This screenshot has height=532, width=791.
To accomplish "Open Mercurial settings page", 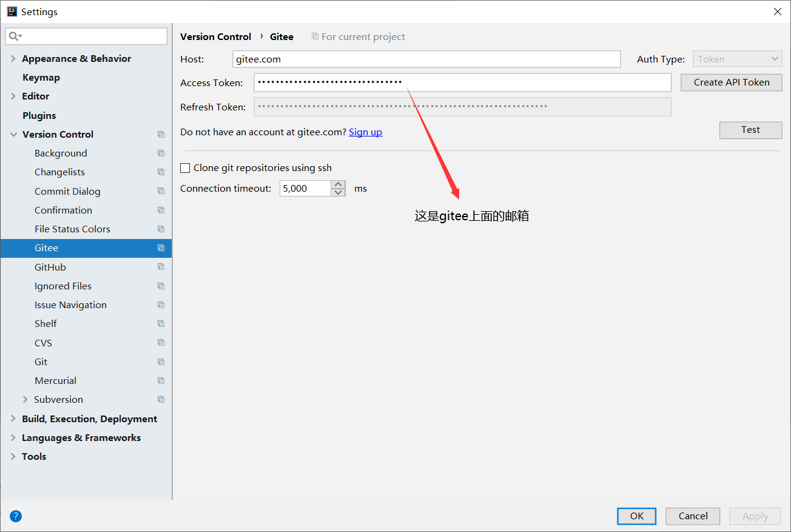I will pos(55,381).
